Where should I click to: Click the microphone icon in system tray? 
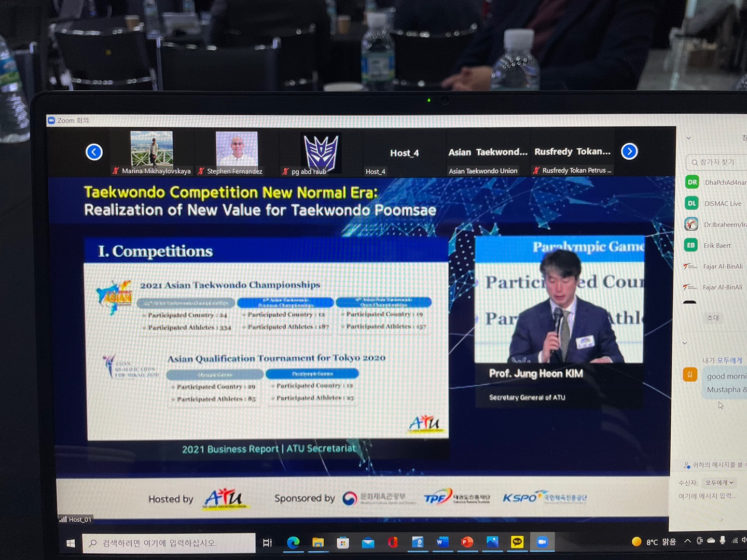[723, 541]
